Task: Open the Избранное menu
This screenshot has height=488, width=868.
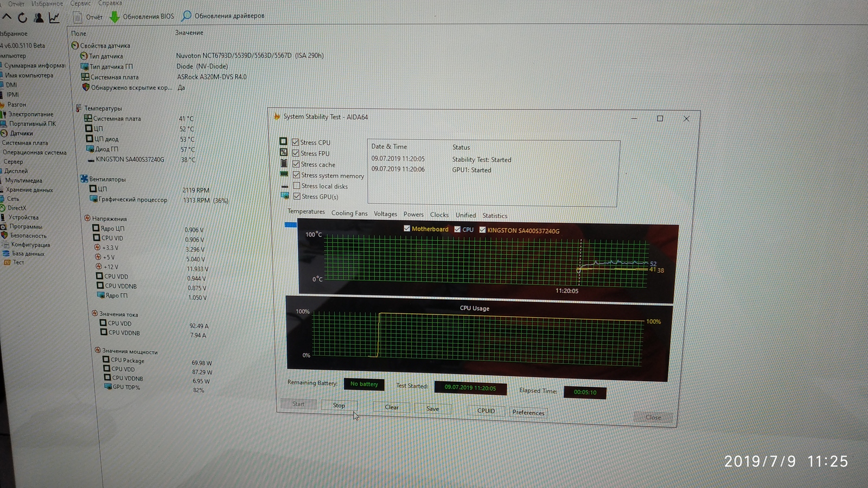Action: (47, 3)
